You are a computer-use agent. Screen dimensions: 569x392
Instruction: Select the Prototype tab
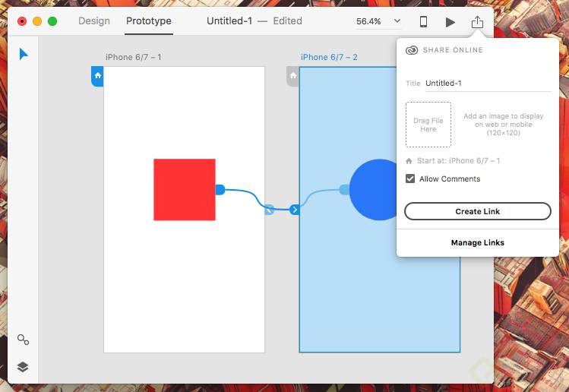[x=149, y=21]
